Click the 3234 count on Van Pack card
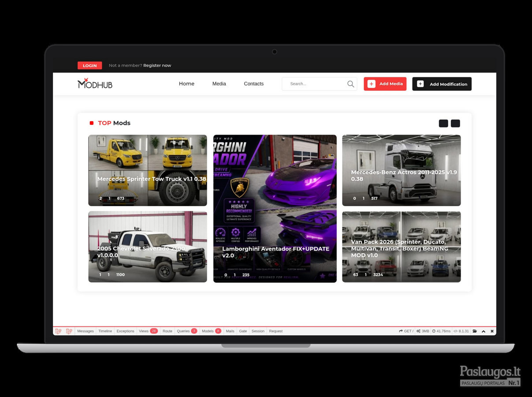The width and height of the screenshot is (532, 397). [378, 275]
